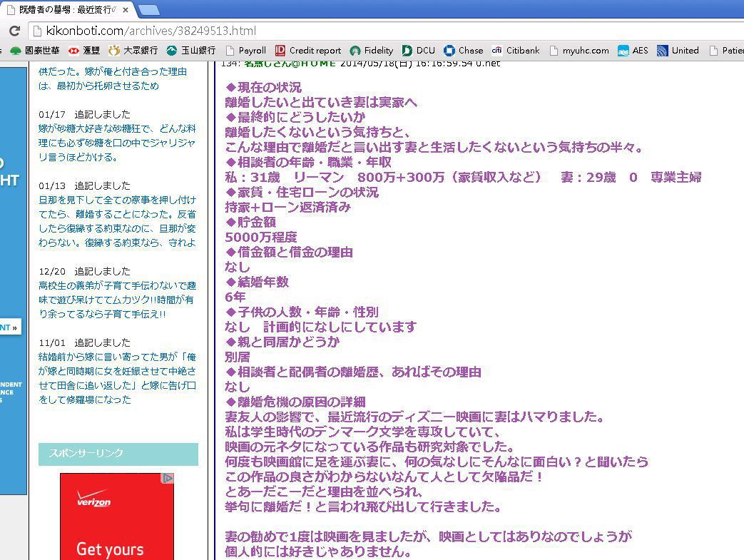Open the Payroll bookmark

pos(245,51)
